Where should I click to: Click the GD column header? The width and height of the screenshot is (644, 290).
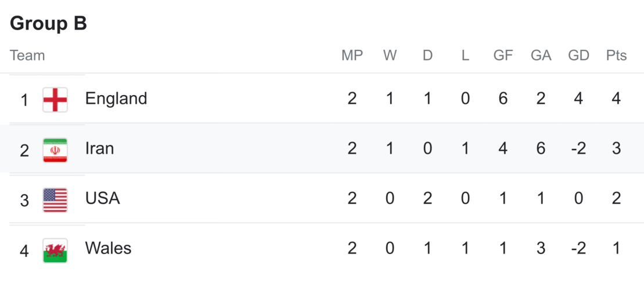point(578,56)
